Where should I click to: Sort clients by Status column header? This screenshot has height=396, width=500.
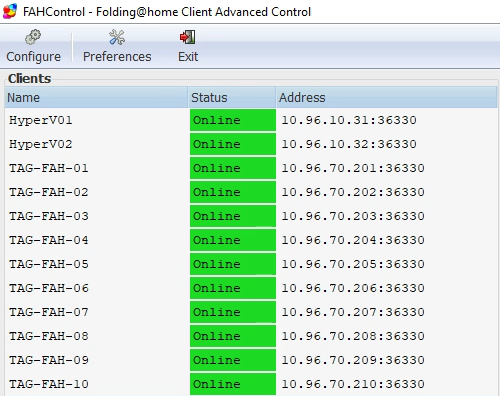(x=232, y=98)
